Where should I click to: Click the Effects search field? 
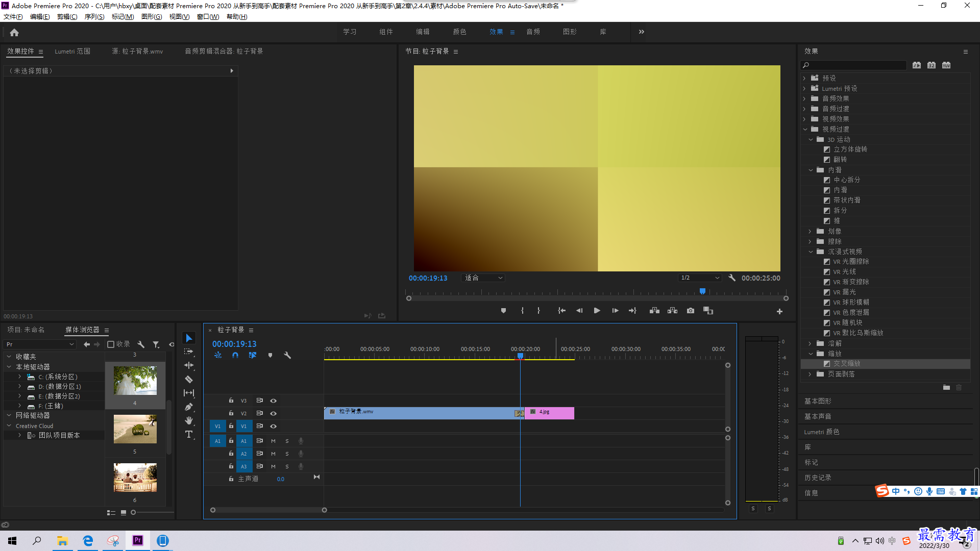coord(853,65)
